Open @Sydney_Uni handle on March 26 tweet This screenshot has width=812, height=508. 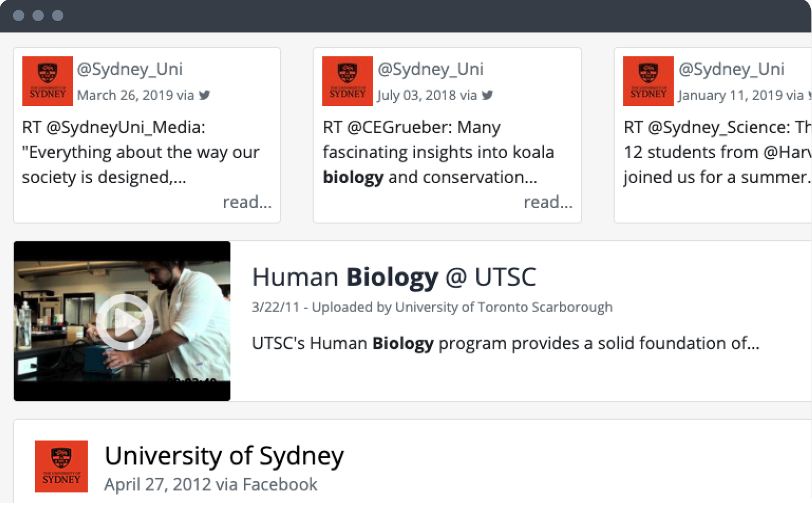[130, 69]
